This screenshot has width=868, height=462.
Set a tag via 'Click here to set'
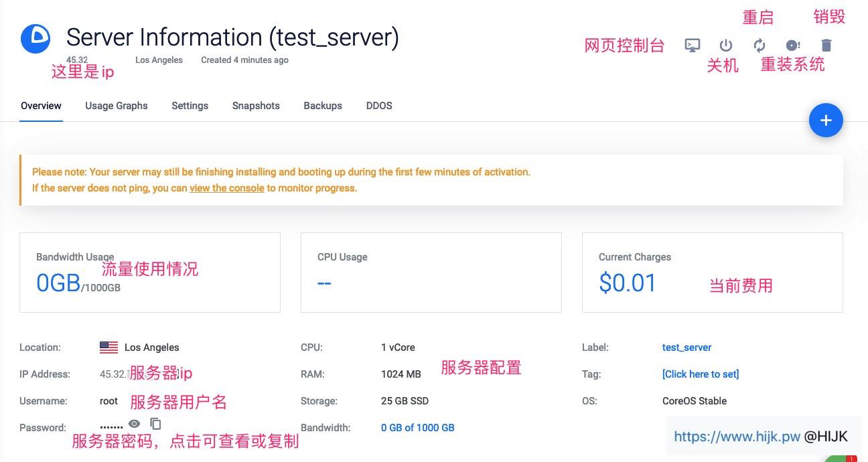point(701,374)
